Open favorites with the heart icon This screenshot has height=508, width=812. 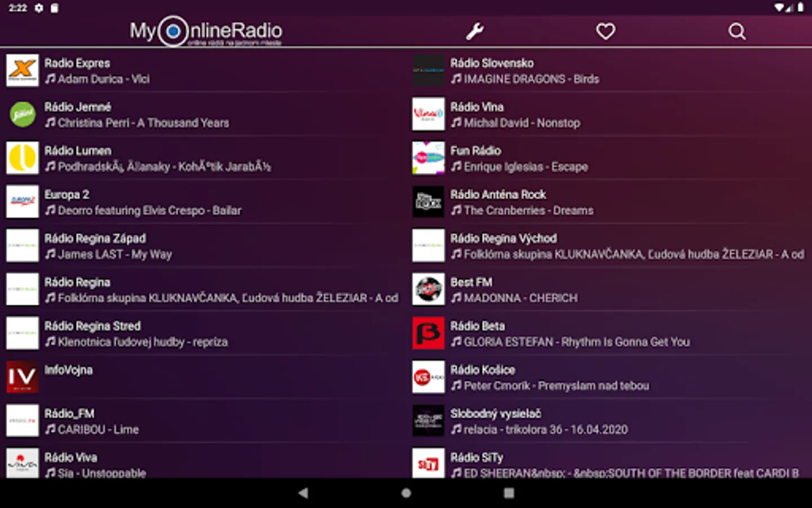tap(606, 31)
